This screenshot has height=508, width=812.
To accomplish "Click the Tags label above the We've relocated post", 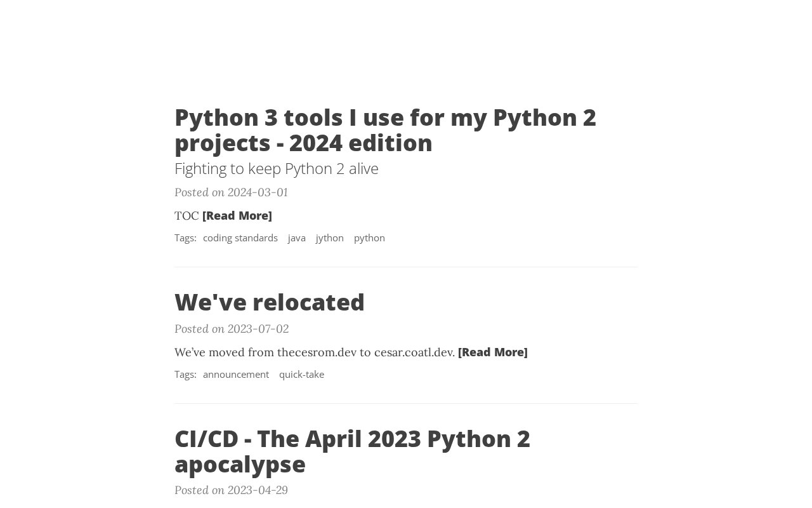I will click(185, 238).
